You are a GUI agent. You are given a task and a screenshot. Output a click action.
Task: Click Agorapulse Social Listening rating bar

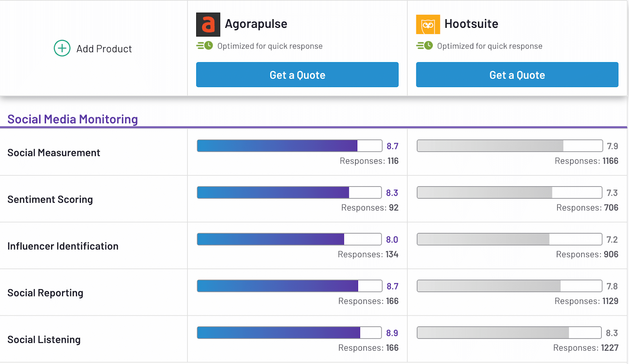(x=289, y=333)
